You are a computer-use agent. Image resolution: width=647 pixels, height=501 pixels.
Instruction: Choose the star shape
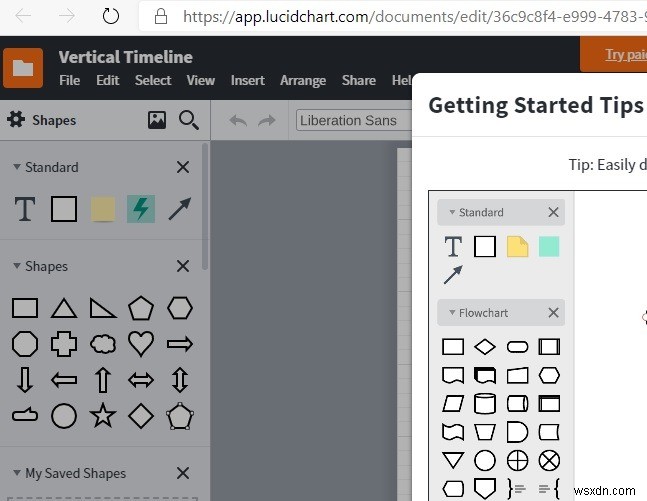[103, 416]
